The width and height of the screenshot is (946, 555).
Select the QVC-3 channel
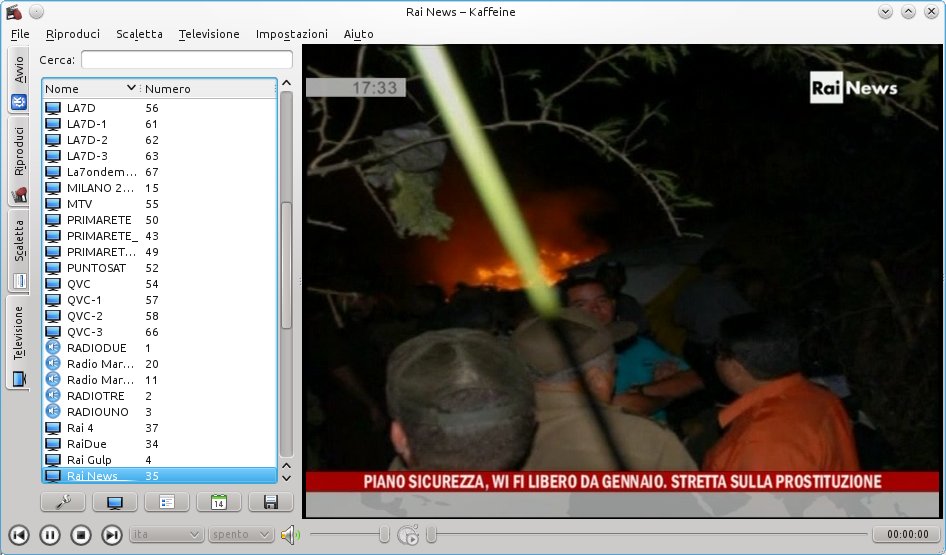pos(159,332)
